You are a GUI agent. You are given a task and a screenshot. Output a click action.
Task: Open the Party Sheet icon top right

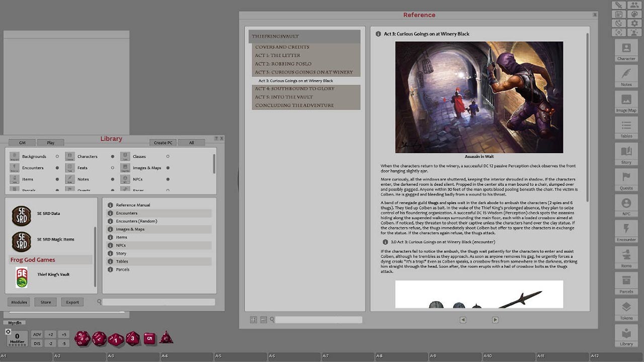[634, 5]
